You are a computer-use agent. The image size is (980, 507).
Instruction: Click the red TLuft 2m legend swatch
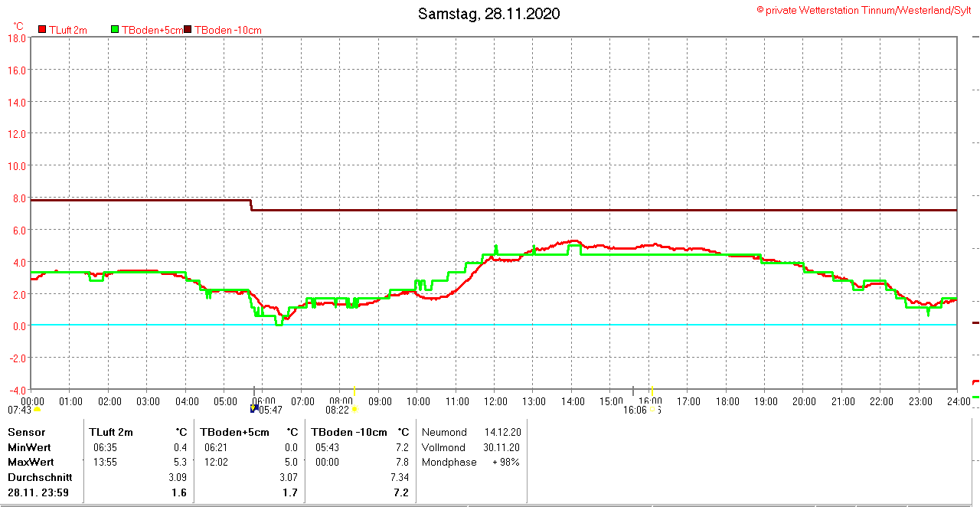[x=42, y=30]
